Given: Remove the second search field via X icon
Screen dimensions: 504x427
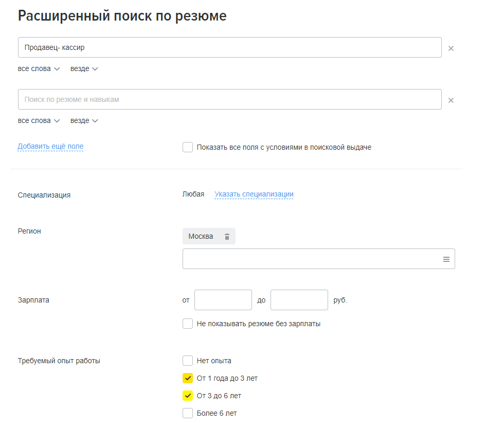Looking at the screenshot, I should pos(451,100).
